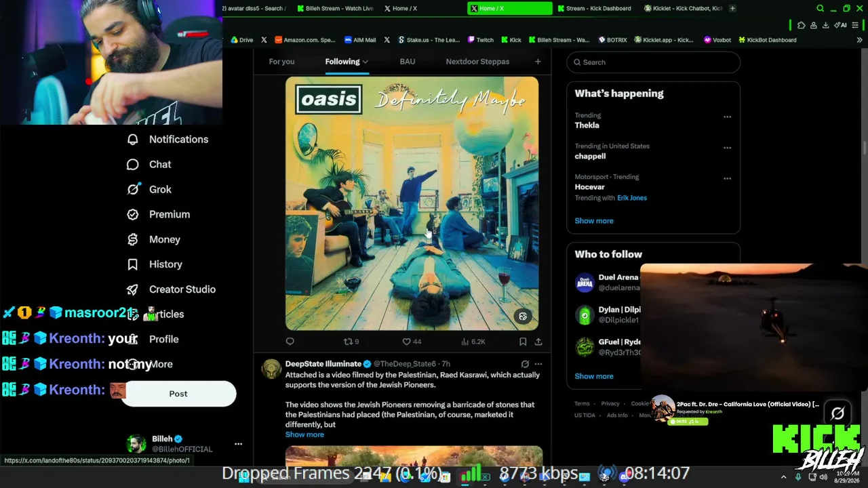Open browser downloads icon
The image size is (868, 488).
[825, 25]
